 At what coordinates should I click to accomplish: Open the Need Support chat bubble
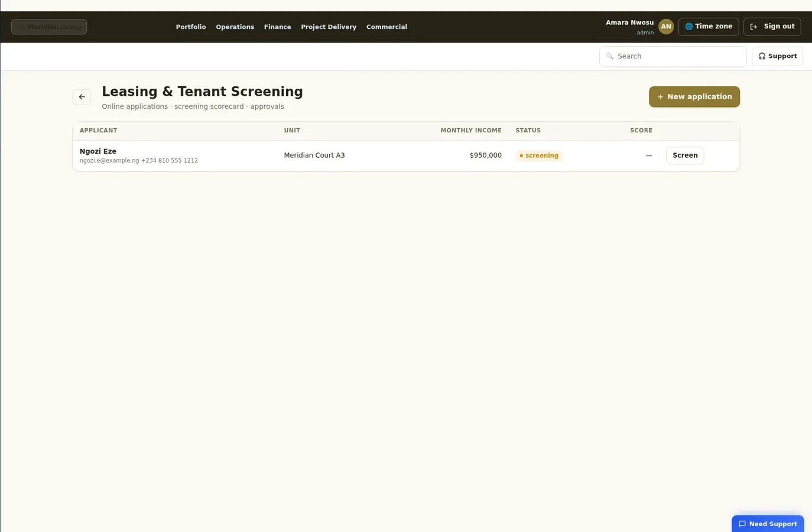coord(768,524)
